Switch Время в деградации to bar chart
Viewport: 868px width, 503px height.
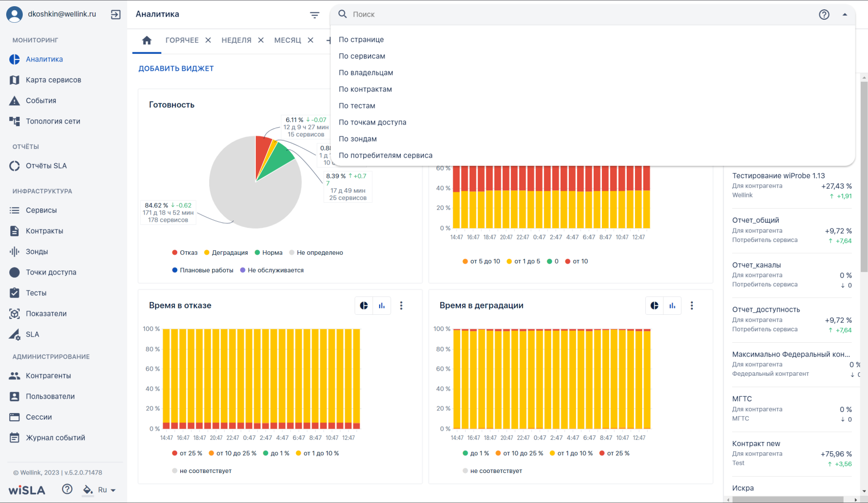pyautogui.click(x=672, y=306)
